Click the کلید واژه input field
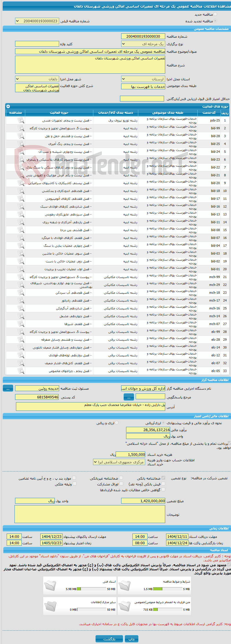Viewport: 231px width, 644px height. point(37,44)
